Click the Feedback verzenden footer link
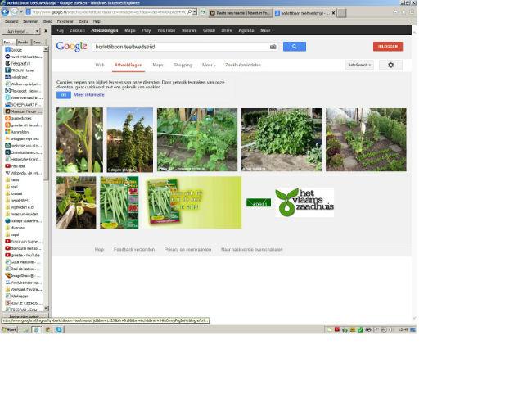This screenshot has width=532, height=399. coord(134,250)
